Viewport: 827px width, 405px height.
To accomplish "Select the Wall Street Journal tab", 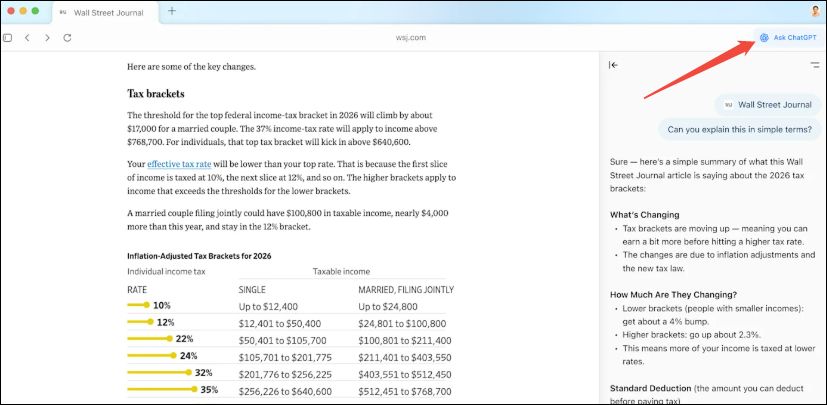I will (108, 12).
